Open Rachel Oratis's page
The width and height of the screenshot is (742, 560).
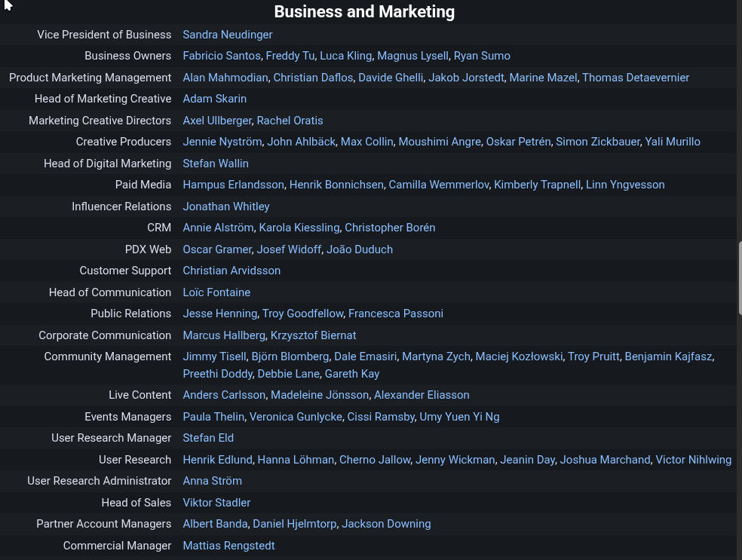tap(290, 121)
